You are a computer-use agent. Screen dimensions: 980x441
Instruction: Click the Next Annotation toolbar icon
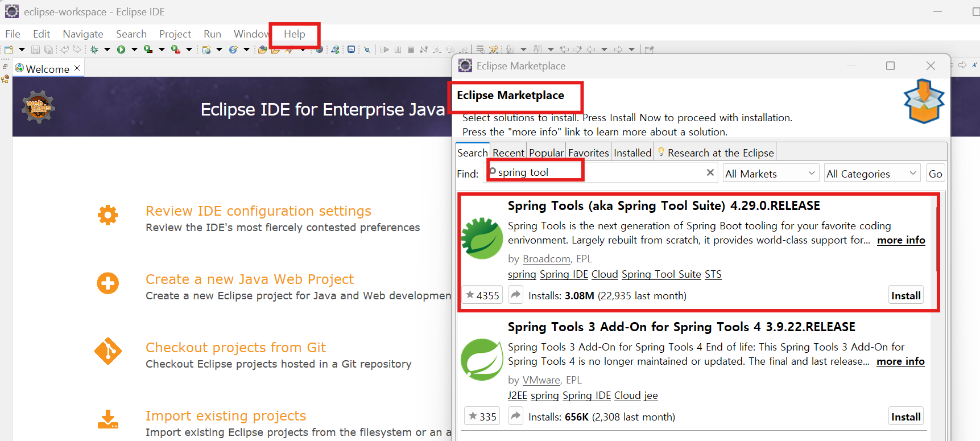tap(510, 50)
